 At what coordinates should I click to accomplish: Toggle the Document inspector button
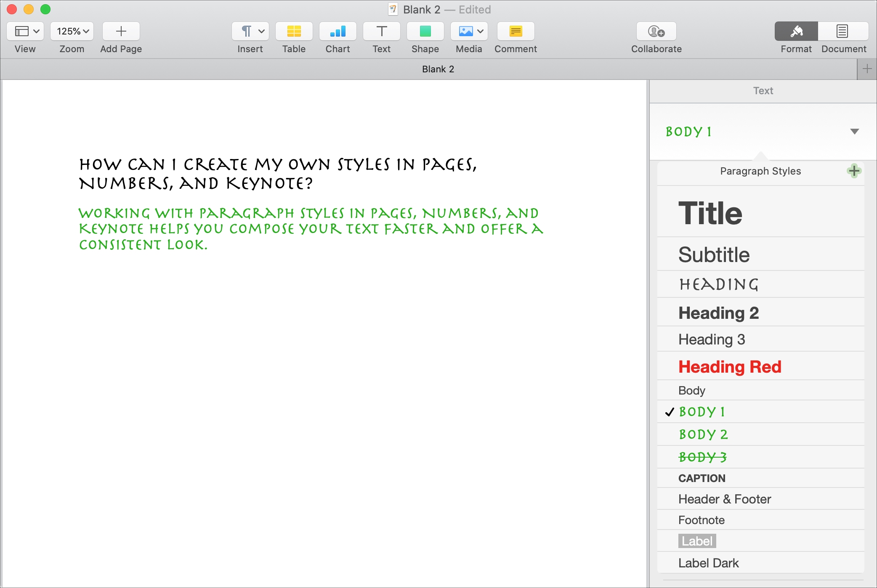click(843, 31)
